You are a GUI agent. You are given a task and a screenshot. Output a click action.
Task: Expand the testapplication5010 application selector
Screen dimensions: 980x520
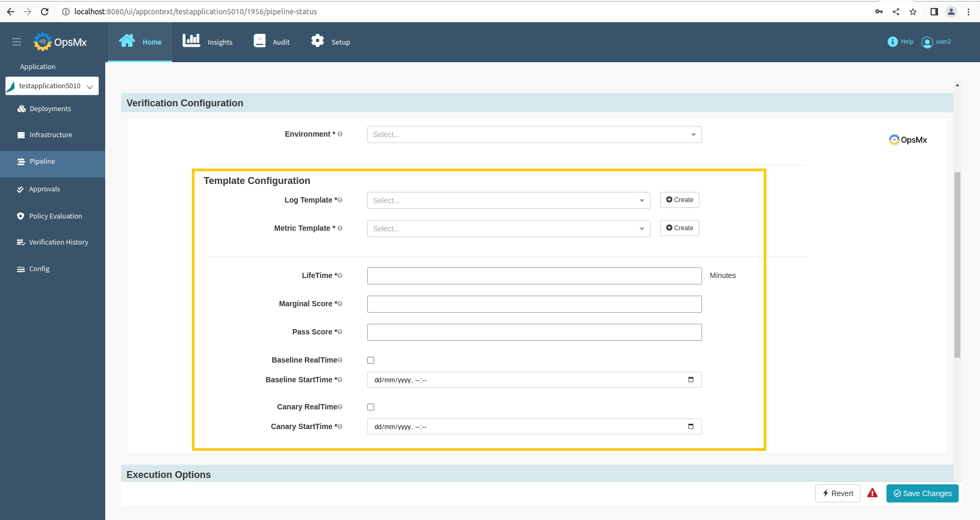click(x=52, y=86)
